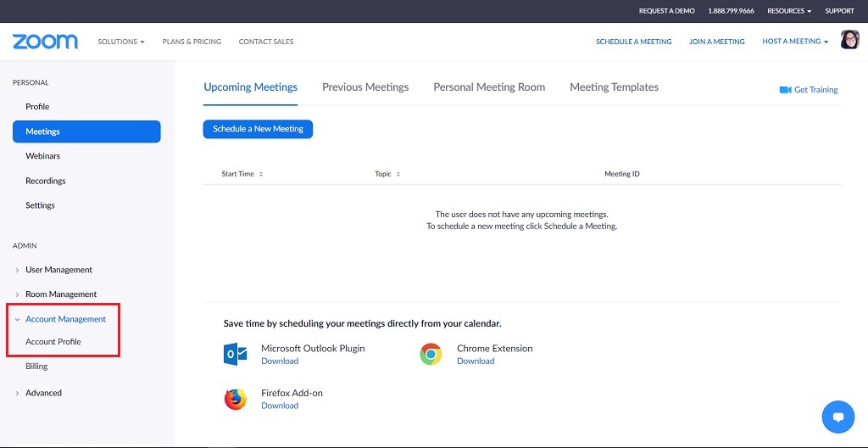The image size is (868, 448).
Task: Click Get Training link text
Action: click(816, 90)
